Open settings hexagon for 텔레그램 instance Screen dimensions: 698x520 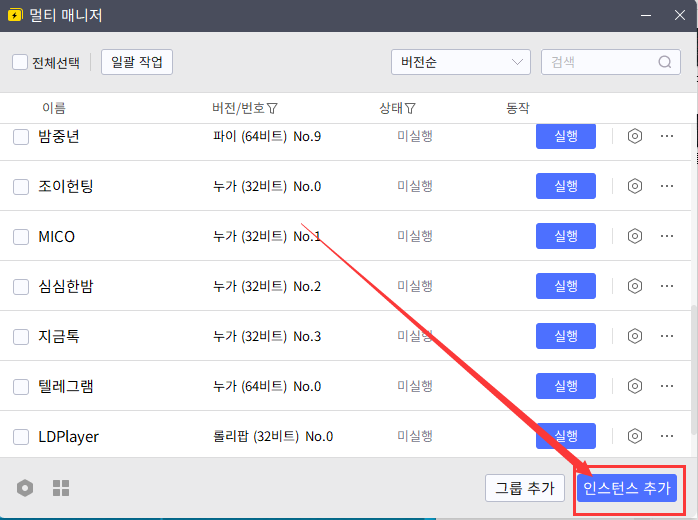pos(634,386)
